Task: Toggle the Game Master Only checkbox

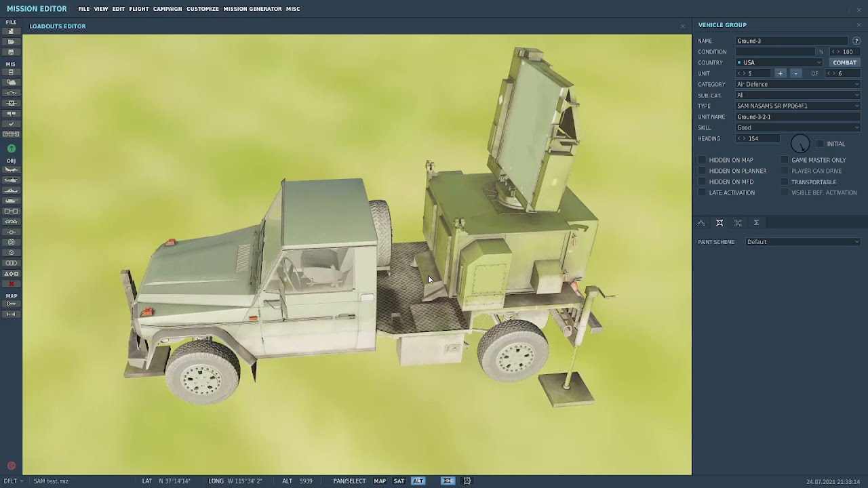Action: click(785, 161)
